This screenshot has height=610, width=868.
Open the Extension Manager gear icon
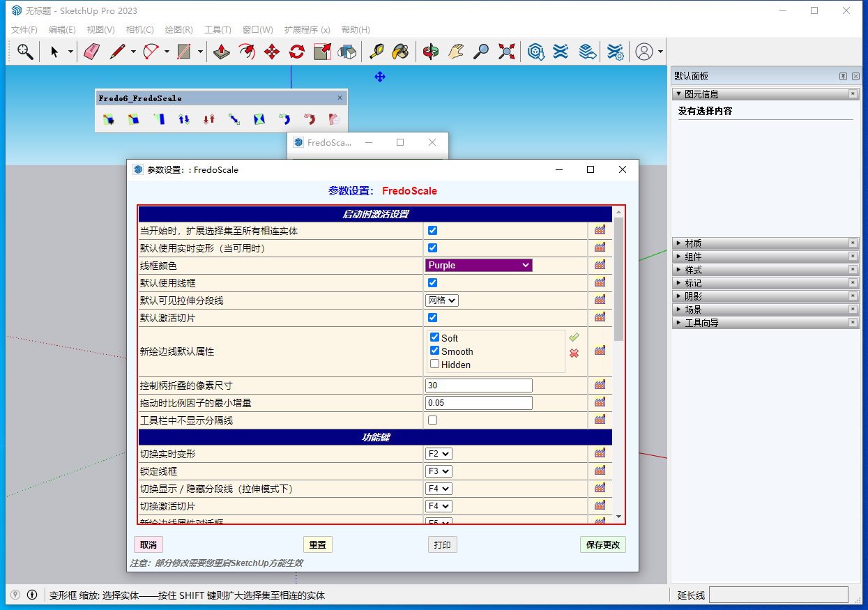pos(615,52)
